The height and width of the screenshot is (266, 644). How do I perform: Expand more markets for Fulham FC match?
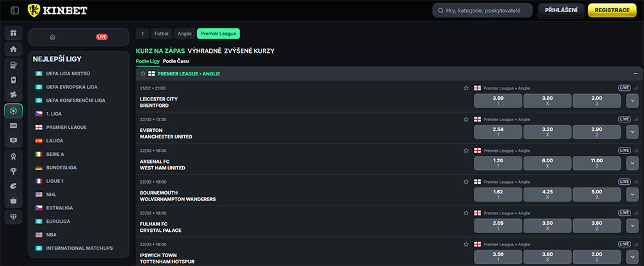point(632,225)
